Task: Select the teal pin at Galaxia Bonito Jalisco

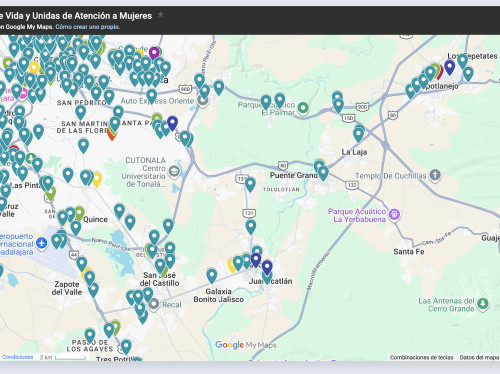Action: click(x=212, y=276)
